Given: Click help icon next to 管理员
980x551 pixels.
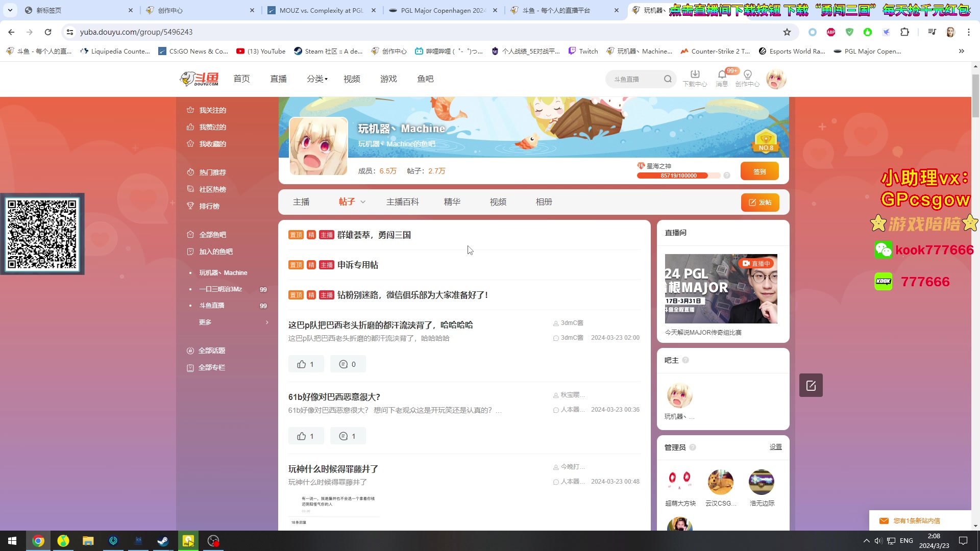Looking at the screenshot, I should click(693, 447).
